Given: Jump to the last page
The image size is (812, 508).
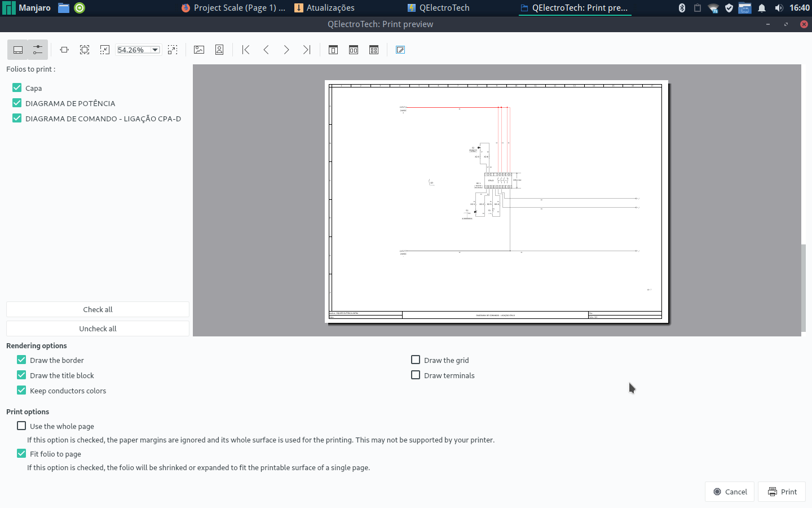Looking at the screenshot, I should 307,50.
